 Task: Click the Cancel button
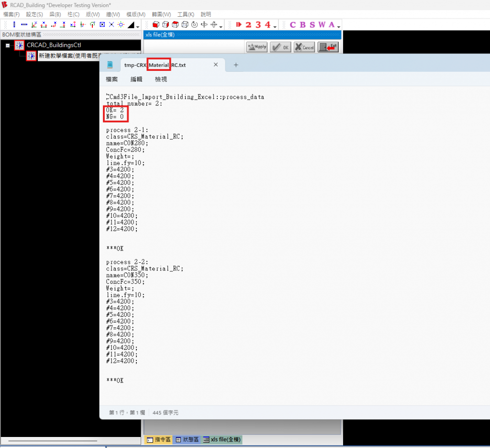[x=304, y=47]
